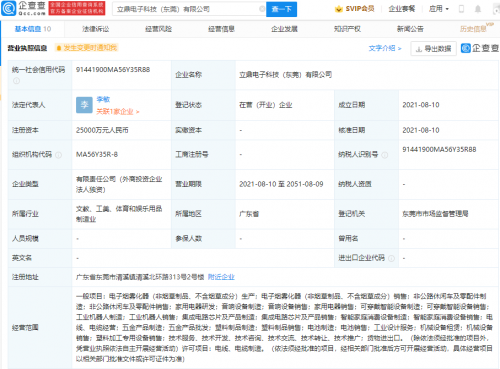Click 法定代表人 label cell
The height and width of the screenshot is (369, 500).
coord(40,105)
